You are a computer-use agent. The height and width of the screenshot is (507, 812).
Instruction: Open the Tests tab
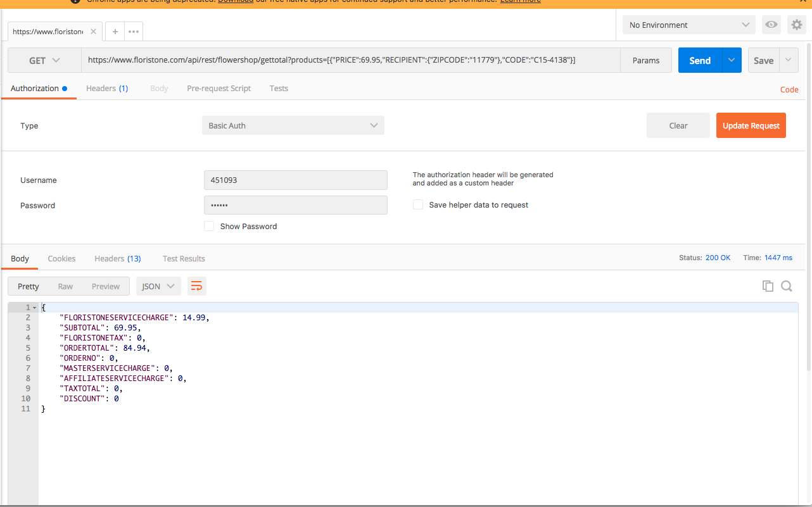279,88
